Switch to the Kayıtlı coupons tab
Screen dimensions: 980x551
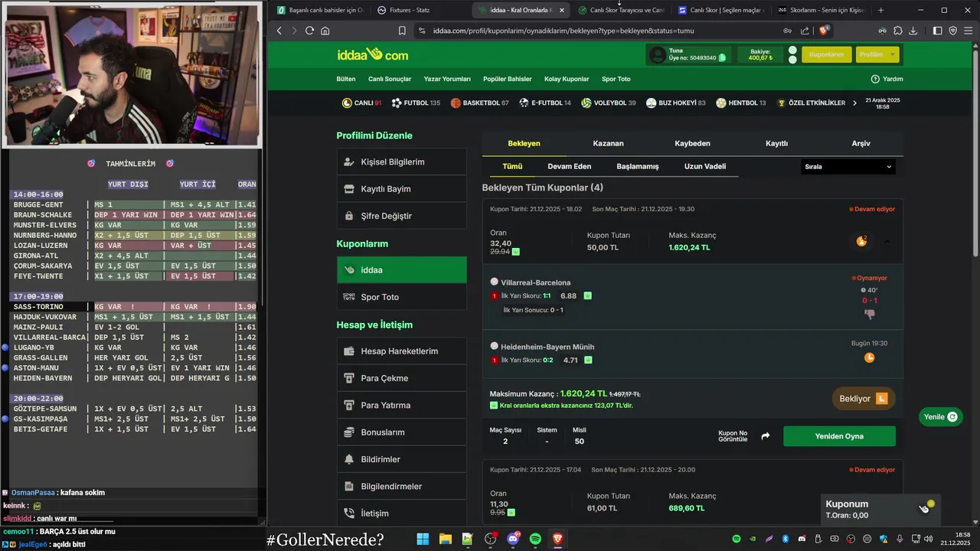point(776,143)
